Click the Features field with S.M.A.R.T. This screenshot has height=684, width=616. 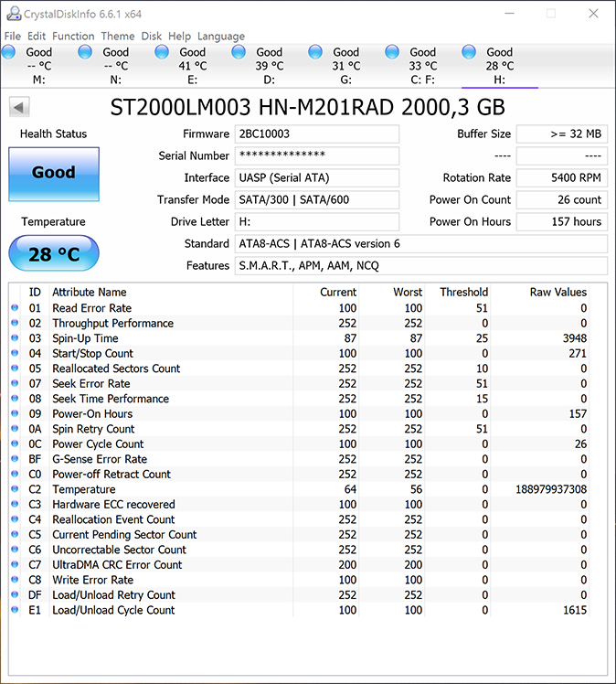click(x=421, y=266)
